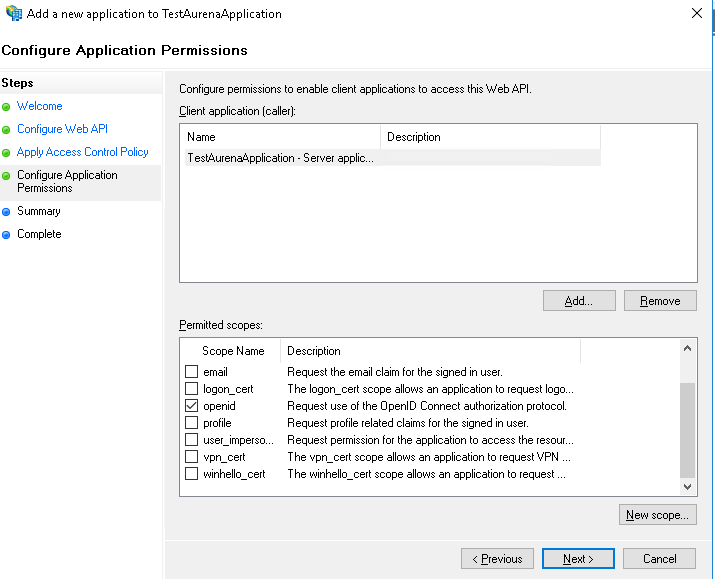The image size is (715, 579).
Task: Click blue dot beside Complete step
Action: 6,235
